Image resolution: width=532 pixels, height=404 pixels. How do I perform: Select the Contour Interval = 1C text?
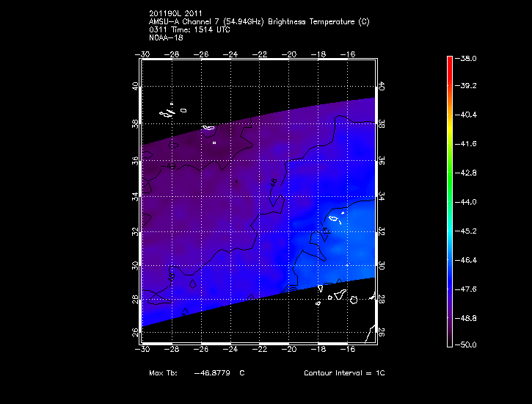[344, 373]
